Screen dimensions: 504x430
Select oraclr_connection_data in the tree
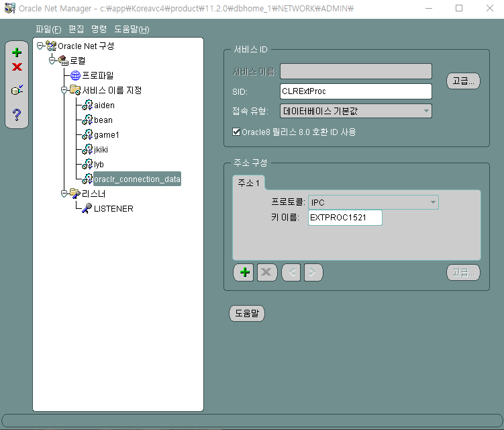[x=137, y=179]
